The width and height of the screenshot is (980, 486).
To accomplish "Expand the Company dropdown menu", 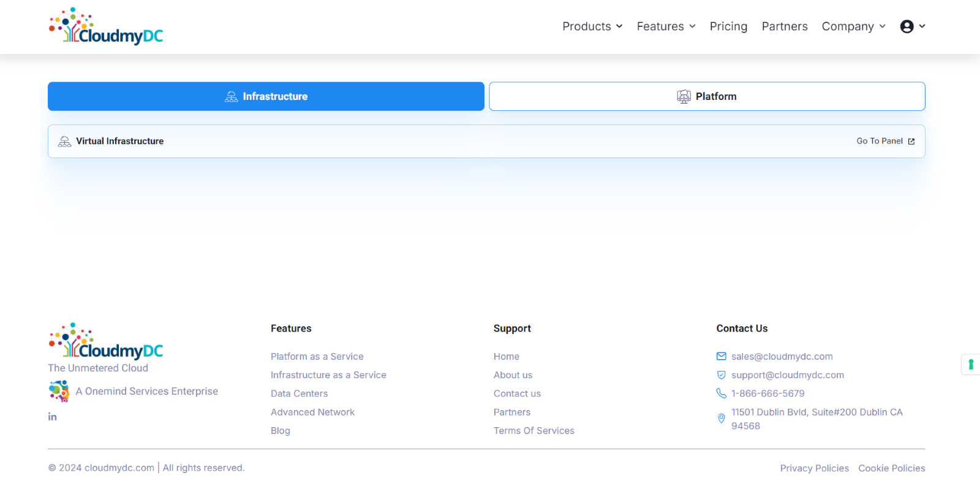I will click(854, 26).
